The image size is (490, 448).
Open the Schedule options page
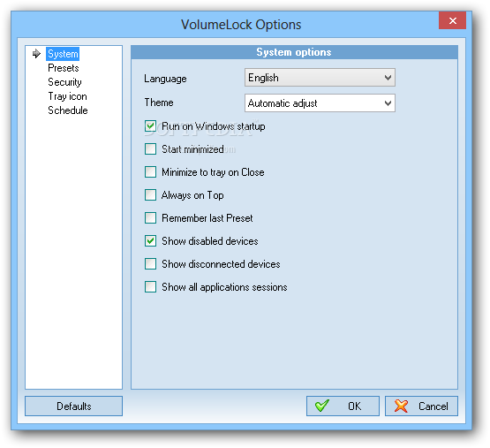[x=68, y=110]
